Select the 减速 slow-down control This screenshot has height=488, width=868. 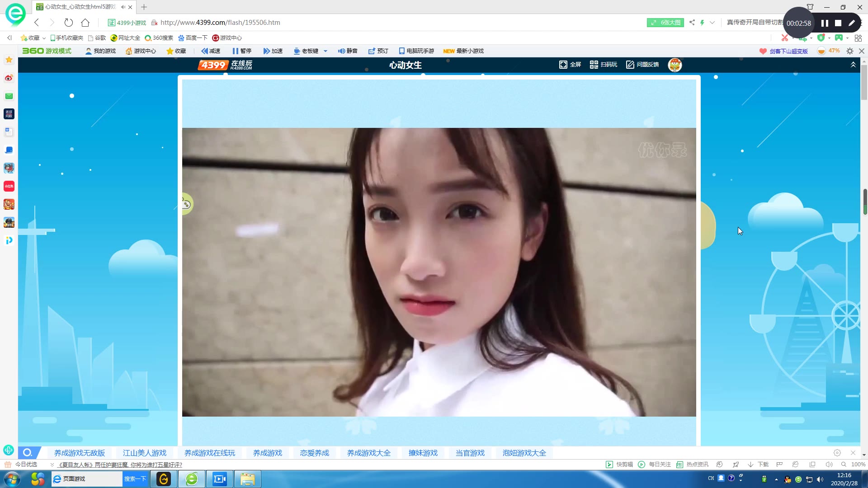(211, 51)
